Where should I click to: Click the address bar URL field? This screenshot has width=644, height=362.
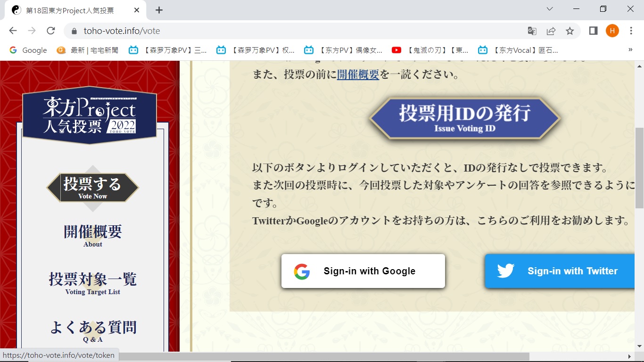click(x=283, y=31)
